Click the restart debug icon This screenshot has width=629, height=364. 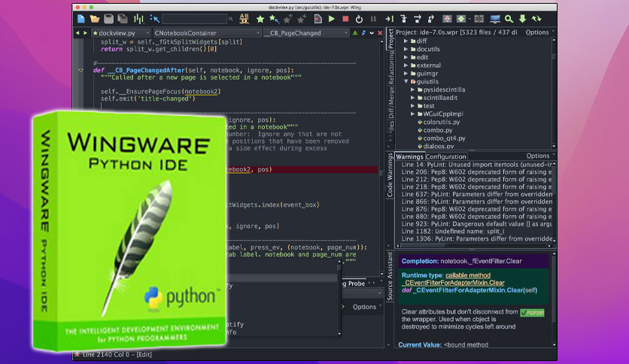click(x=359, y=19)
